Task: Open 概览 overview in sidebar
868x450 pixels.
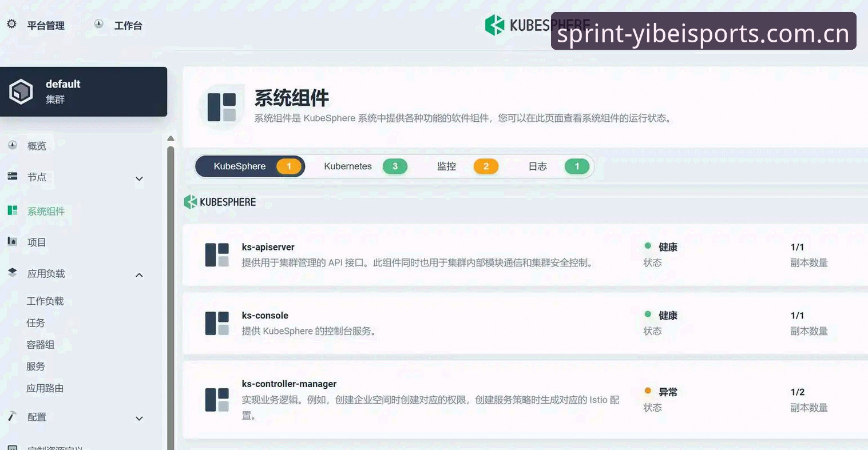Action: (x=37, y=146)
